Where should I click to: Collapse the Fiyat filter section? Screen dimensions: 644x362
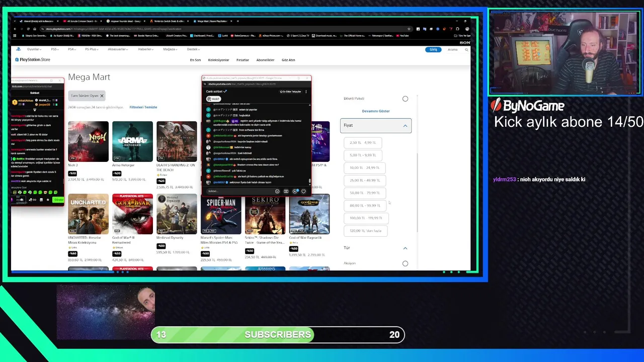click(376, 125)
